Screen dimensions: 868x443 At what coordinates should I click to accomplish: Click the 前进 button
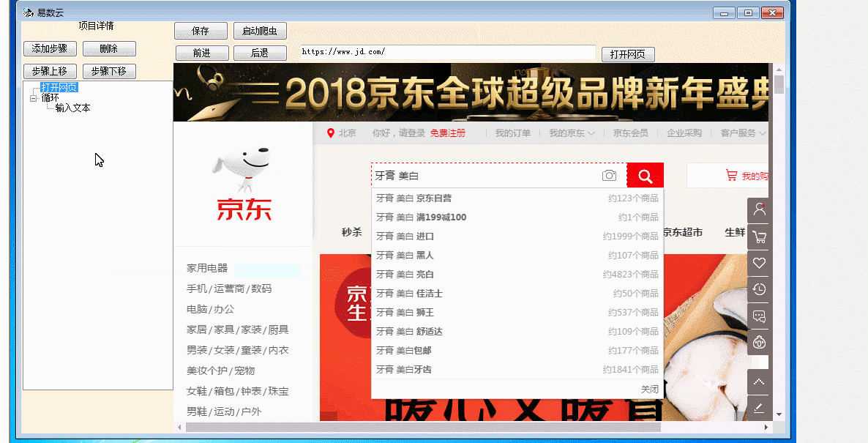pyautogui.click(x=202, y=53)
